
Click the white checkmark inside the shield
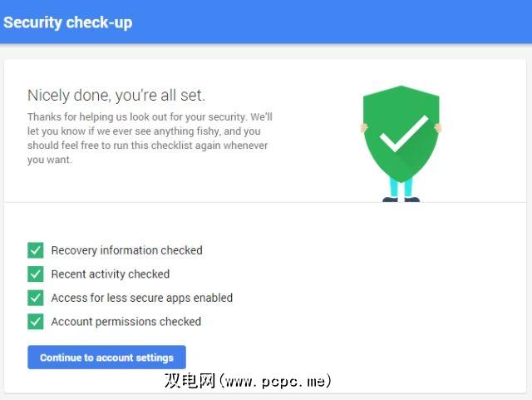[402, 134]
